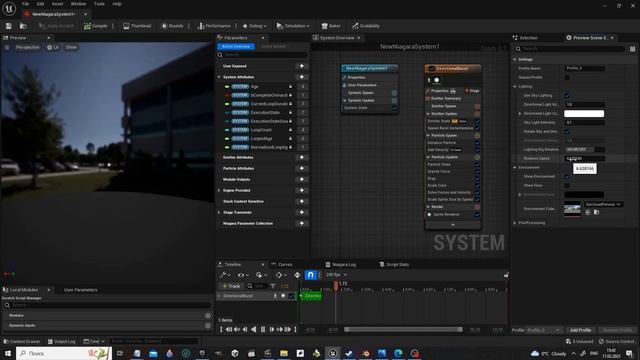Image resolution: width=640 pixels, height=360 pixels.
Task: Collapse the Emitter Update group
Action: point(428,114)
